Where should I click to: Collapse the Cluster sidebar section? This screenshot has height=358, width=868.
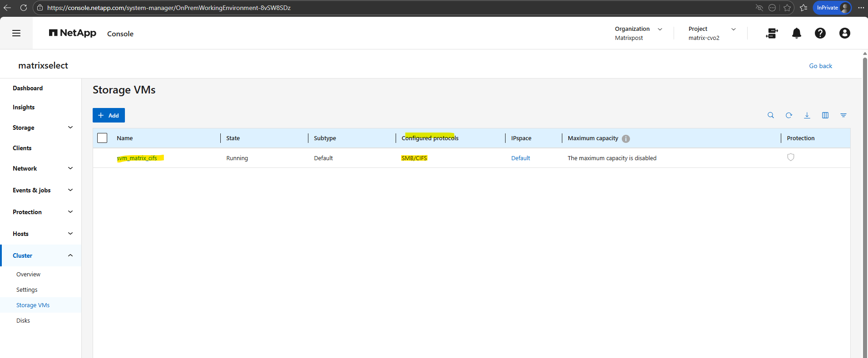point(70,255)
